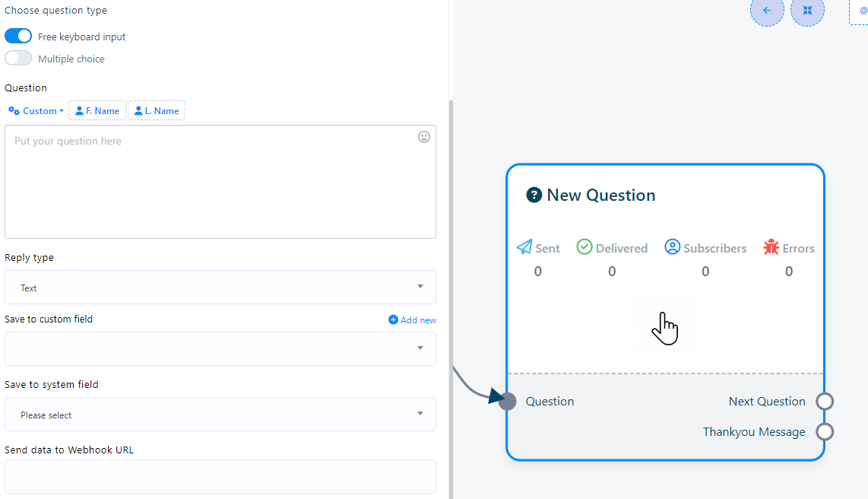Expand the Save to custom field dropdown

(220, 348)
